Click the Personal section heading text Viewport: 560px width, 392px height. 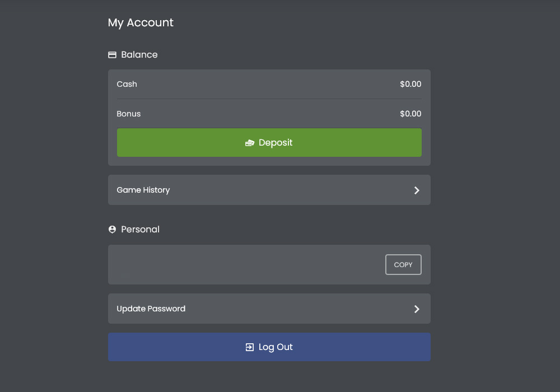141,229
